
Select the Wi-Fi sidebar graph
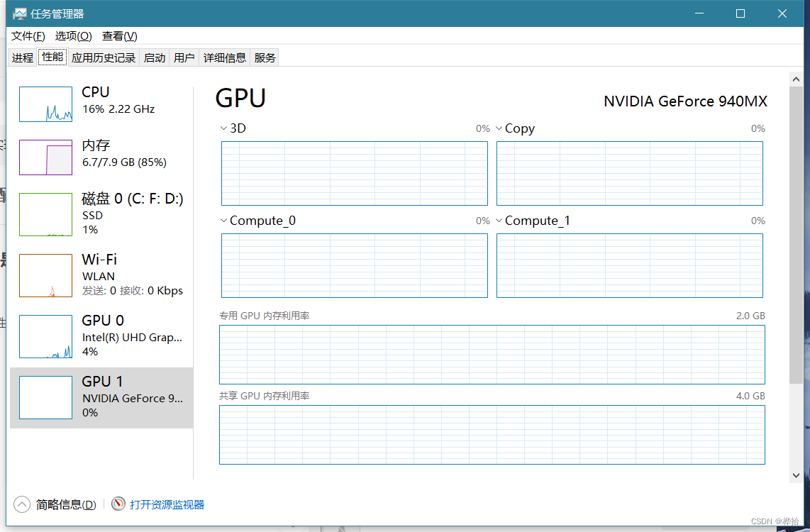click(45, 275)
